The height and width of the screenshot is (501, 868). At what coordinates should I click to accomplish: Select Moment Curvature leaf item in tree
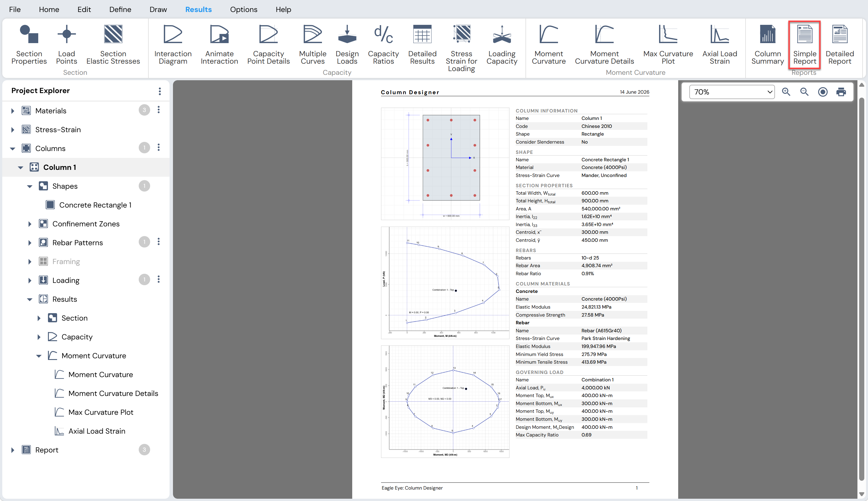pyautogui.click(x=100, y=374)
